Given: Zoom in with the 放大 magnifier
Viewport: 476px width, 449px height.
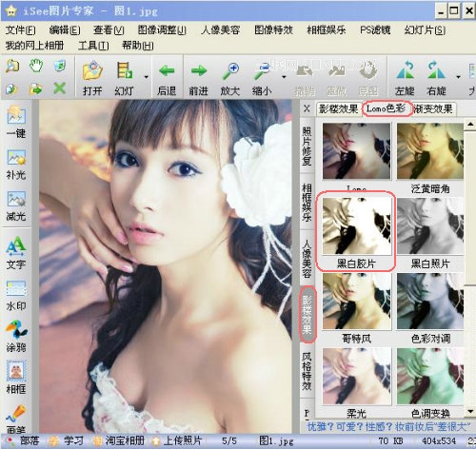Looking at the screenshot, I should click(x=230, y=71).
